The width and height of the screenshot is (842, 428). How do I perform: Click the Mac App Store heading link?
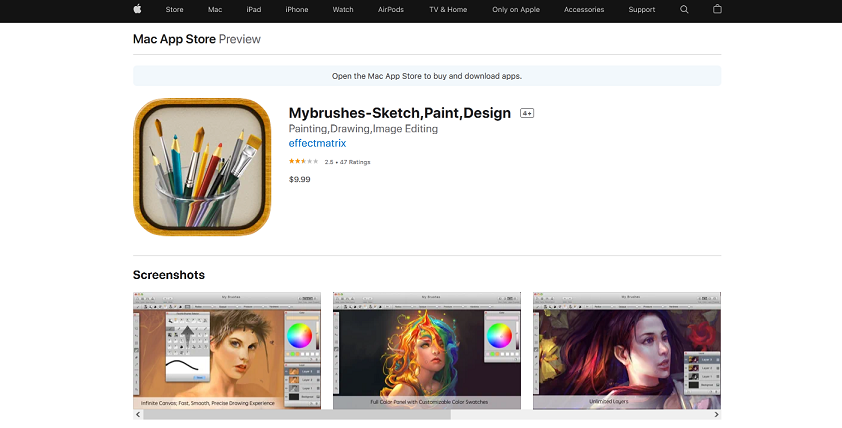click(x=174, y=39)
